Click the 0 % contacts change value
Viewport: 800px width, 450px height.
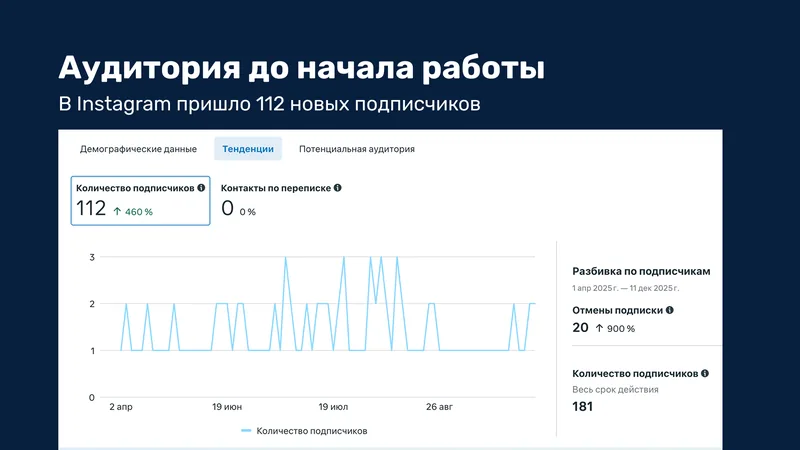point(247,212)
